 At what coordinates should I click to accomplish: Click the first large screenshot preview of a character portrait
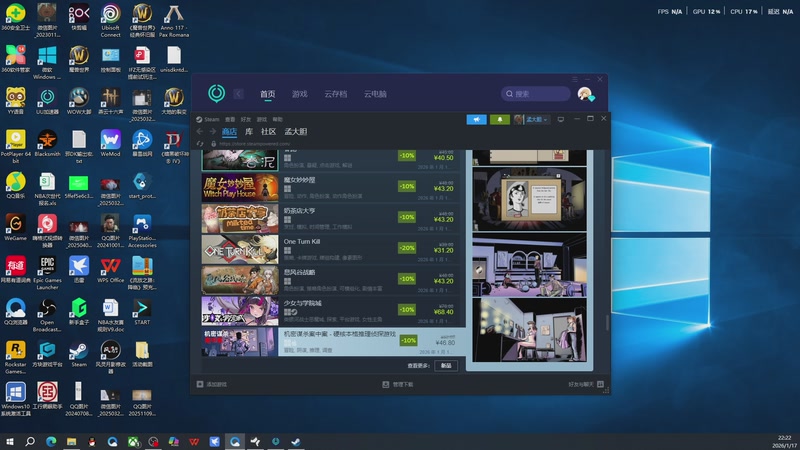[529, 199]
